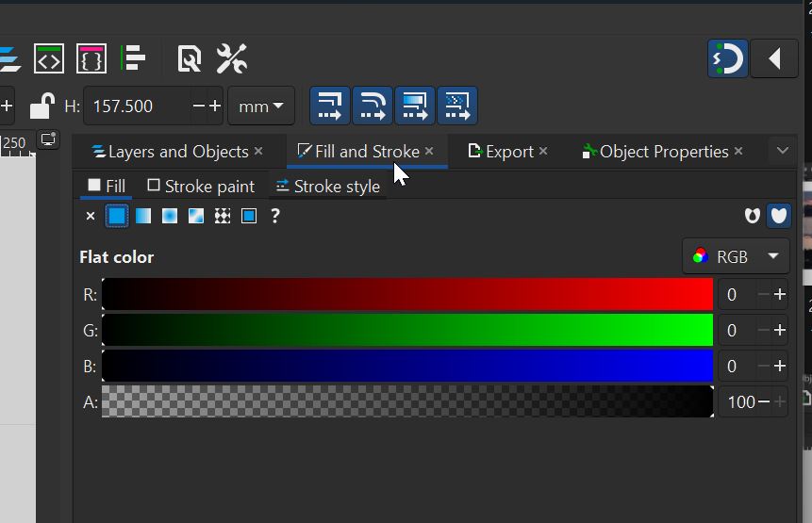Increase height with plus button
812x523 pixels.
pos(215,106)
